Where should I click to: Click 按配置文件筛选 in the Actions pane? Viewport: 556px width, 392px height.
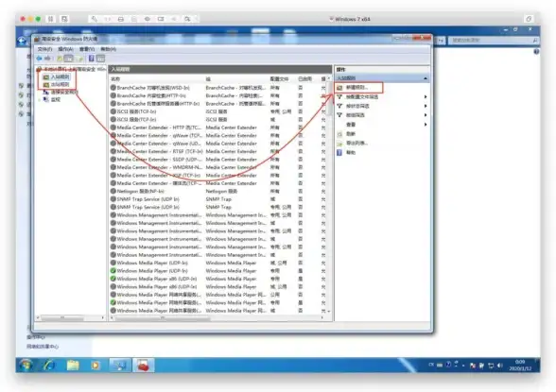tap(362, 96)
